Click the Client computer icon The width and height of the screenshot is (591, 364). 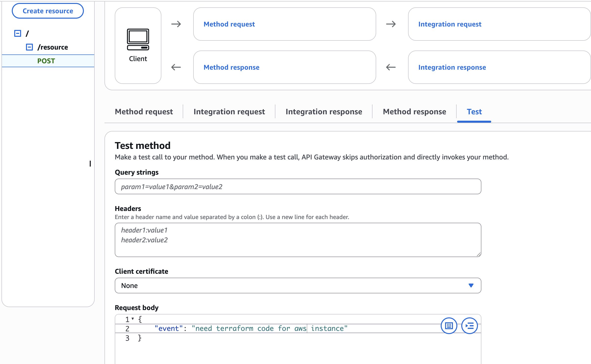[138, 39]
